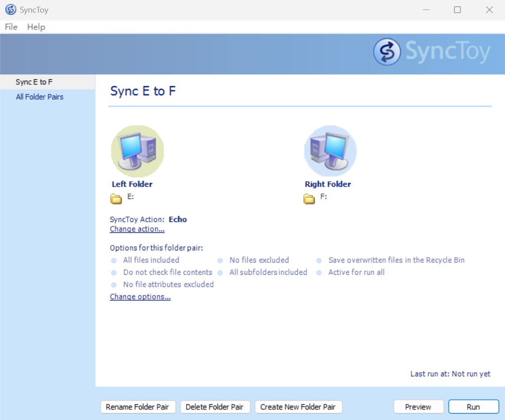Select Sync E to F in the sidebar
Screen dimensions: 505x420
click(34, 82)
